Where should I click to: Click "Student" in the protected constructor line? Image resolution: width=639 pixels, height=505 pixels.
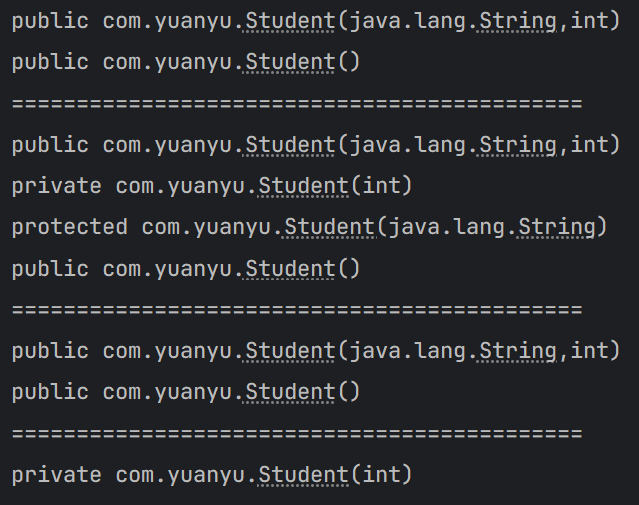(329, 227)
